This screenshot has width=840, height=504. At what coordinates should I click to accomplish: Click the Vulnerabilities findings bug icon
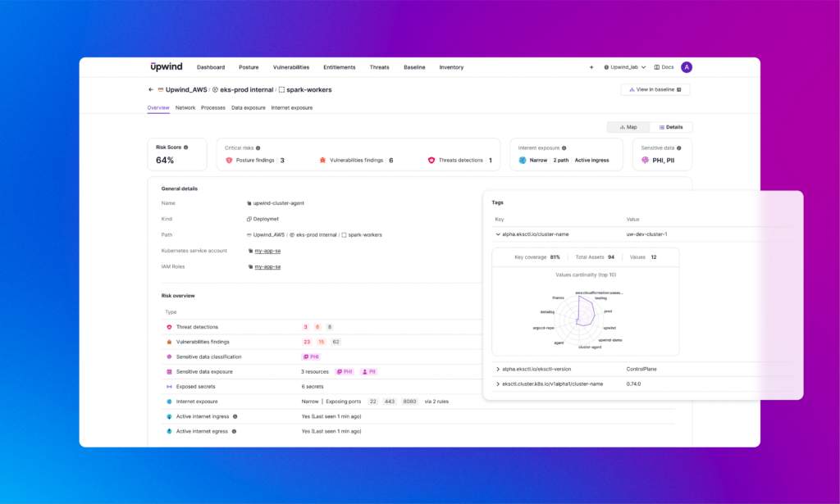pyautogui.click(x=322, y=160)
